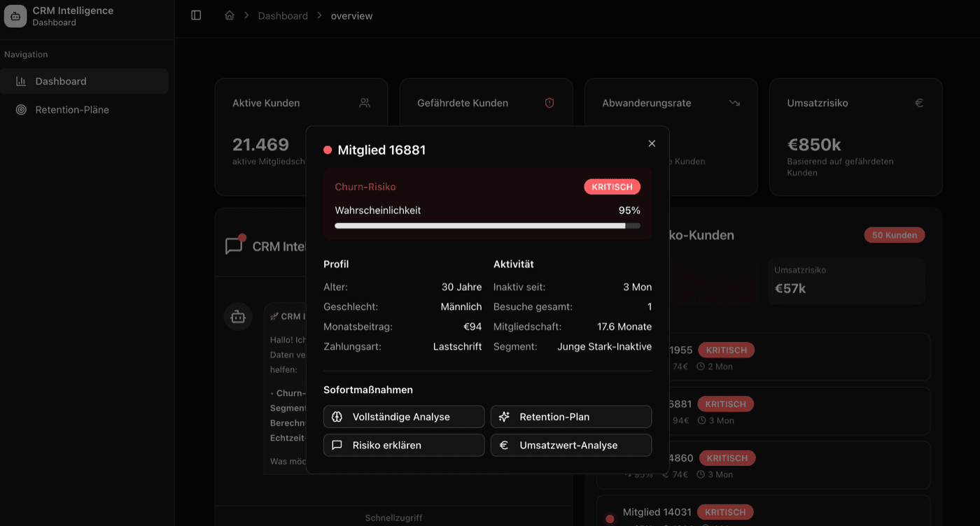Click KRITISCH badge on Mitglied 14031
Image resolution: width=980 pixels, height=526 pixels.
pyautogui.click(x=725, y=513)
